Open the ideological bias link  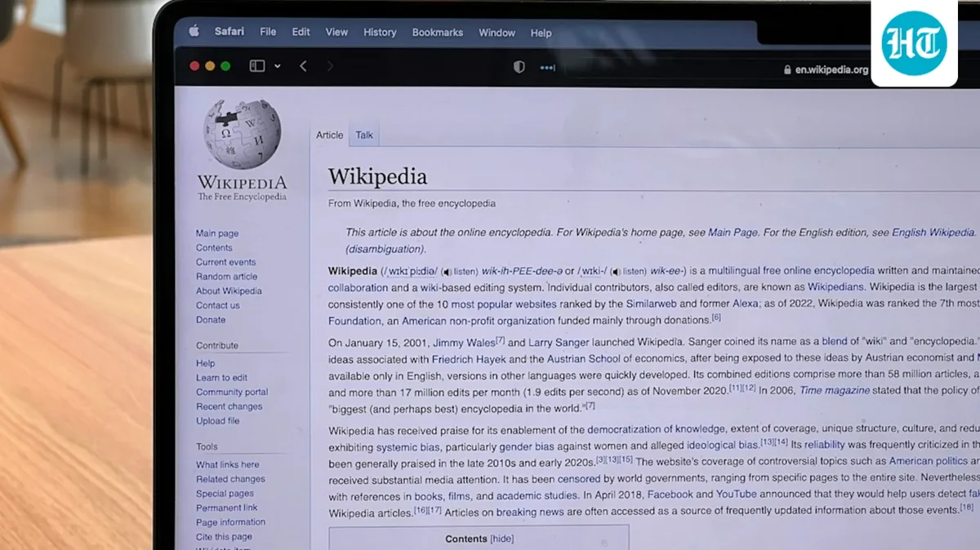[x=722, y=446]
